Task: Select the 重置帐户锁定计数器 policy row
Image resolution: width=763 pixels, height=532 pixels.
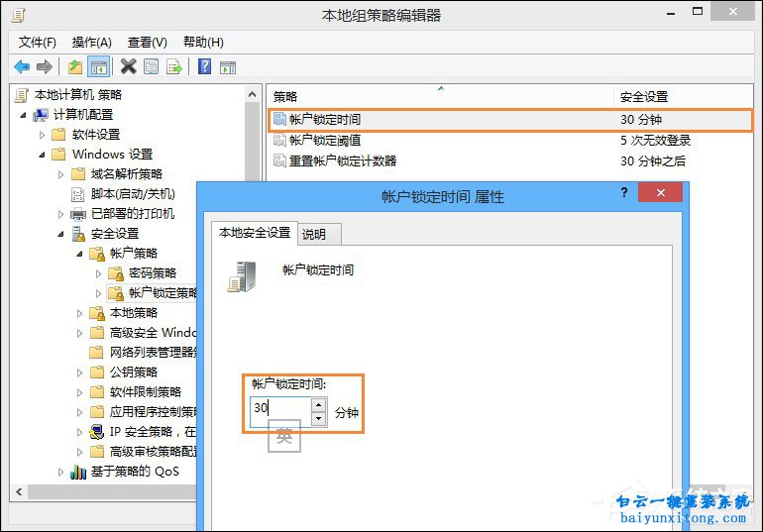Action: point(510,160)
